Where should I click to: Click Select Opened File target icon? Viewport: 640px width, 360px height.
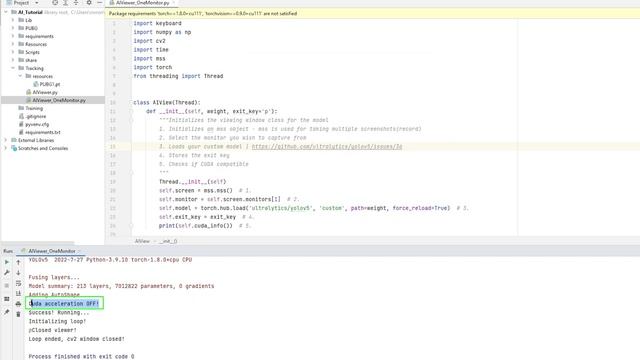pos(55,2)
